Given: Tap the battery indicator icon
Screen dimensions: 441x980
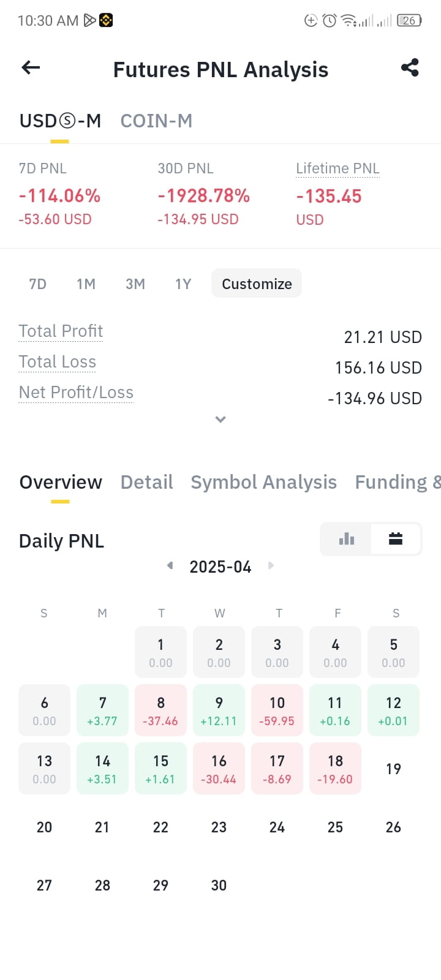Looking at the screenshot, I should 409,21.
